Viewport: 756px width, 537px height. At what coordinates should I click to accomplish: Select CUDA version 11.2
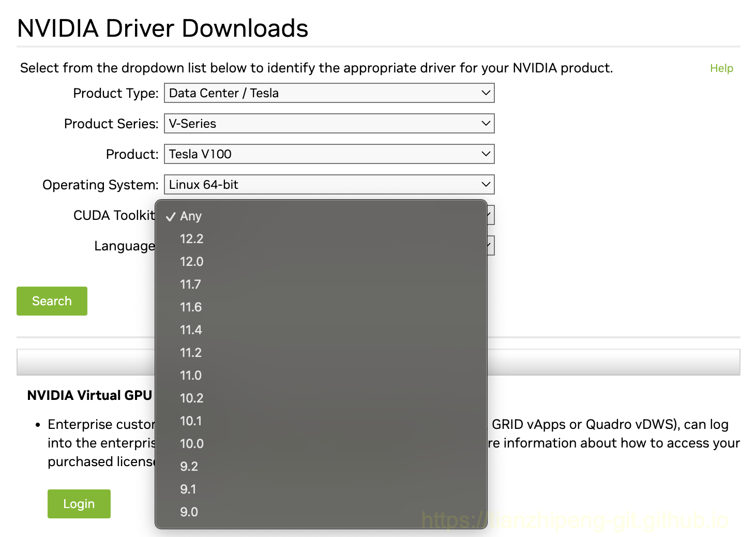(191, 353)
